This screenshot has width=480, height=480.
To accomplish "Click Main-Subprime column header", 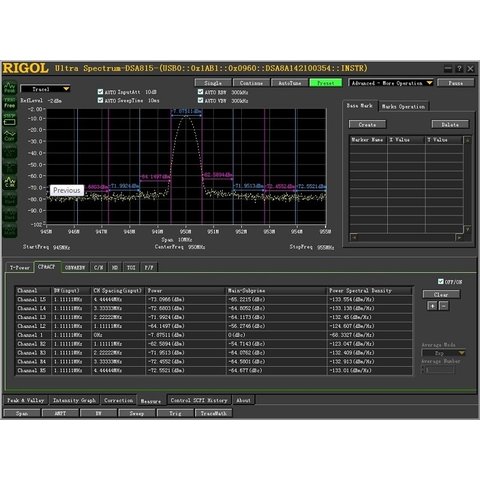I will 276,291.
